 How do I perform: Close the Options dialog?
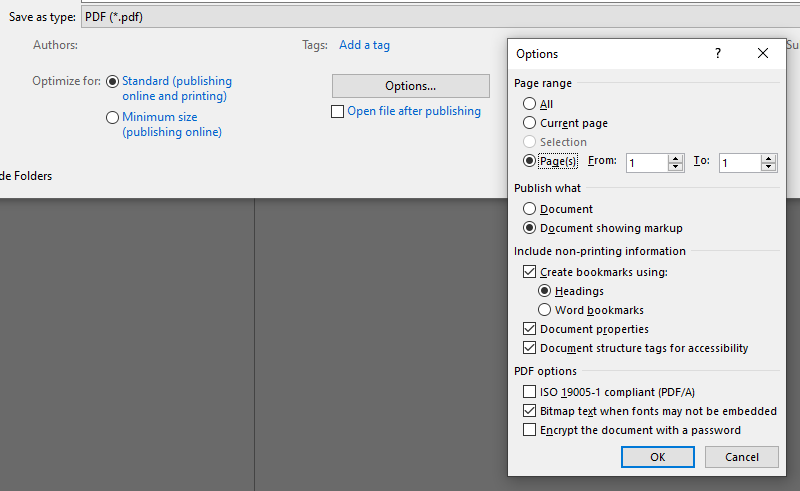pos(763,54)
